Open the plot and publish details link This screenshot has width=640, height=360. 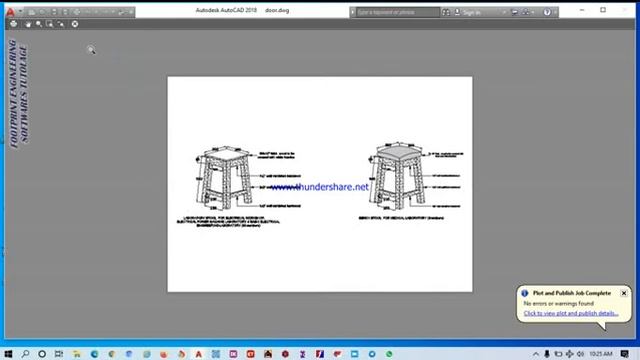(x=571, y=313)
